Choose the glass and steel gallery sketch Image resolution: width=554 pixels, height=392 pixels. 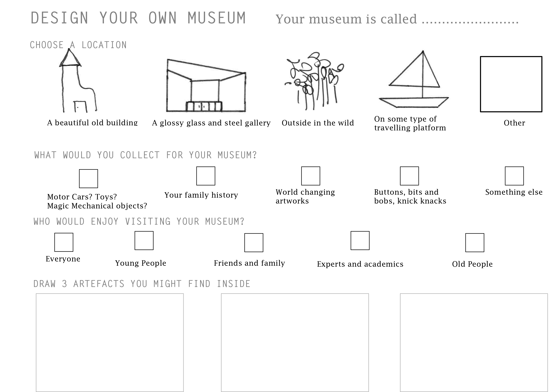point(206,85)
